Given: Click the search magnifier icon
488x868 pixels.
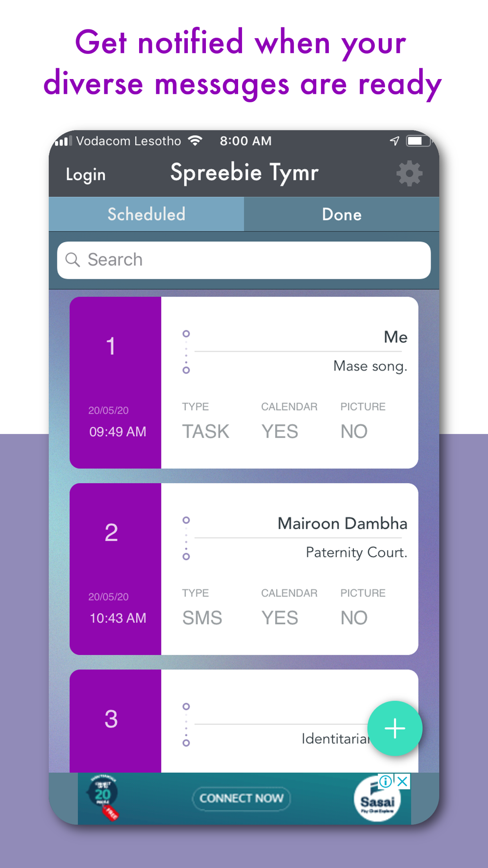Looking at the screenshot, I should click(73, 260).
